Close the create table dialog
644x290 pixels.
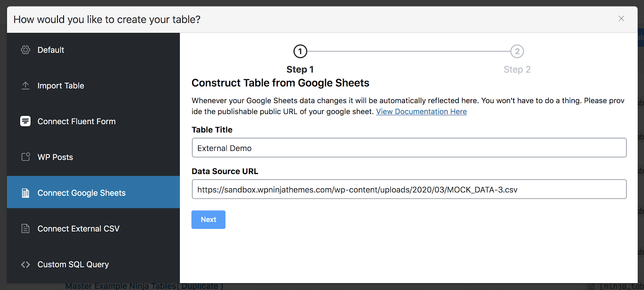click(x=621, y=19)
